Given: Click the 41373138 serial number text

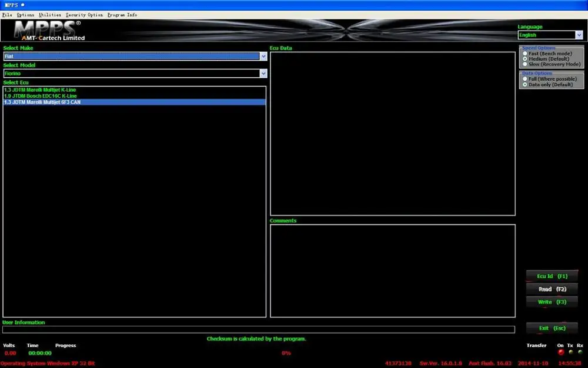Looking at the screenshot, I should pos(398,363).
